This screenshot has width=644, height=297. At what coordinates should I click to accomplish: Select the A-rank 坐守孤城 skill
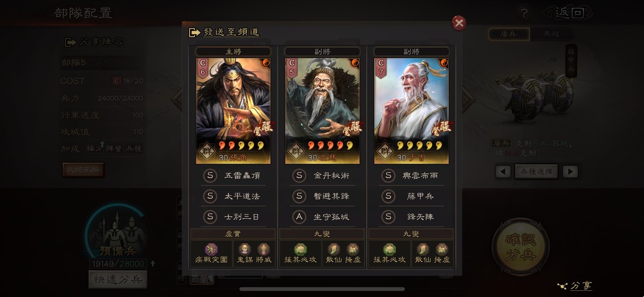(x=323, y=217)
